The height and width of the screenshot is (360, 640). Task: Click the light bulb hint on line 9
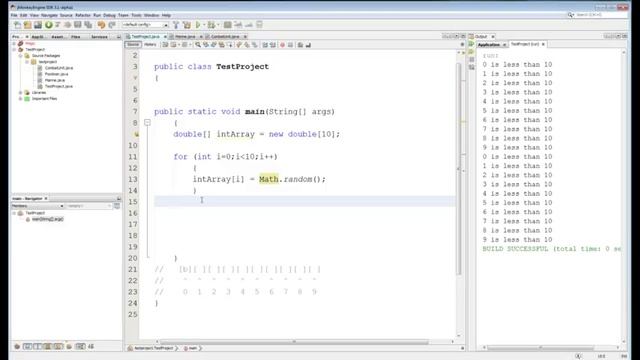[136, 134]
